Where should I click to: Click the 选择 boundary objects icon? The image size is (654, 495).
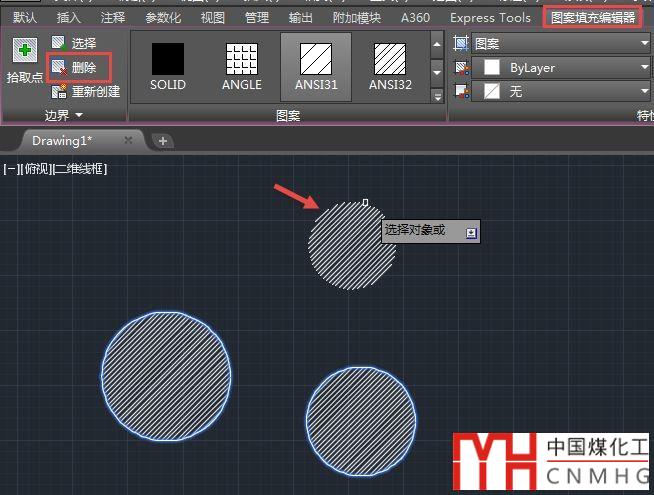point(59,43)
